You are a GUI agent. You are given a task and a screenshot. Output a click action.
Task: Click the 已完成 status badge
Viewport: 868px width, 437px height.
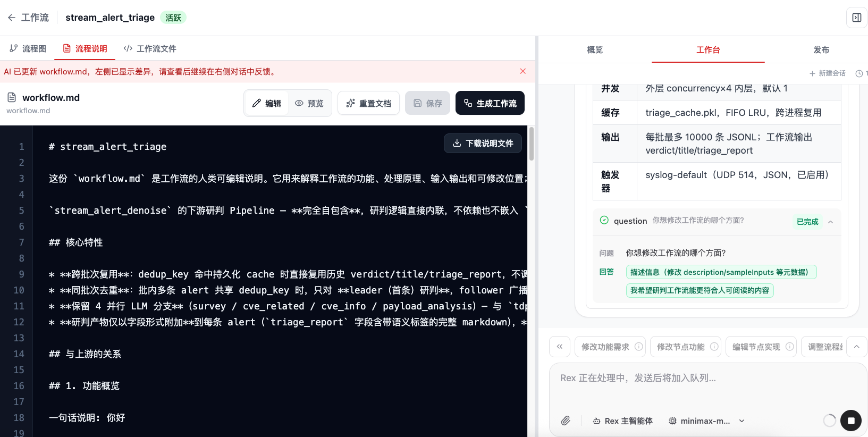tap(807, 222)
